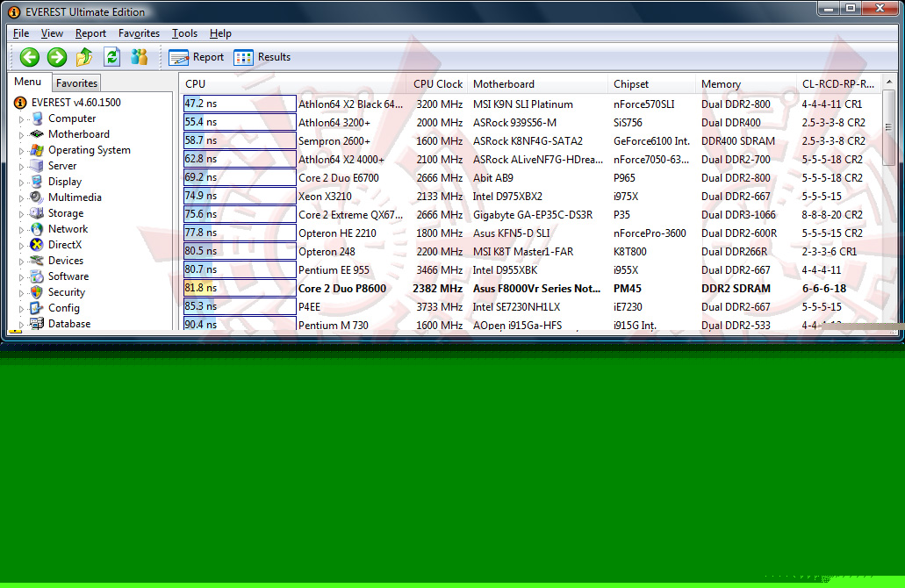Click the GeForce6100 Int. chipset cell
Image resolution: width=905 pixels, height=588 pixels.
[x=651, y=140]
